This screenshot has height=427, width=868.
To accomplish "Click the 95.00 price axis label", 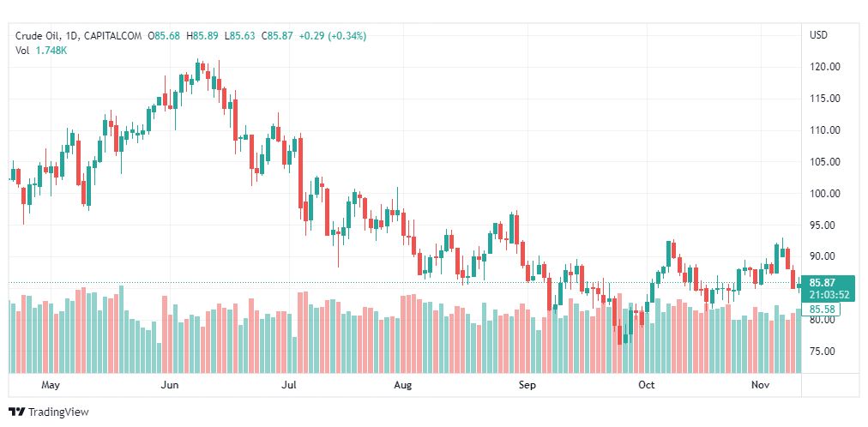I will point(824,226).
